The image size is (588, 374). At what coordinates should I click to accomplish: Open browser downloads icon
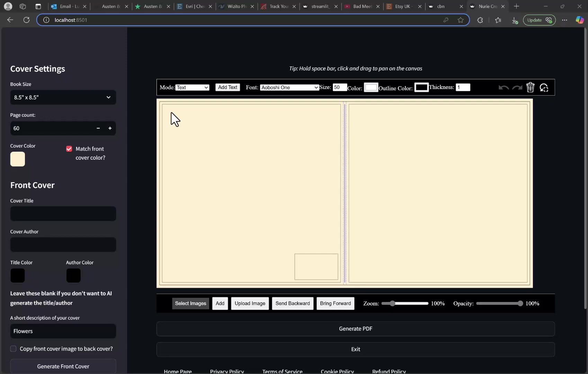click(515, 20)
